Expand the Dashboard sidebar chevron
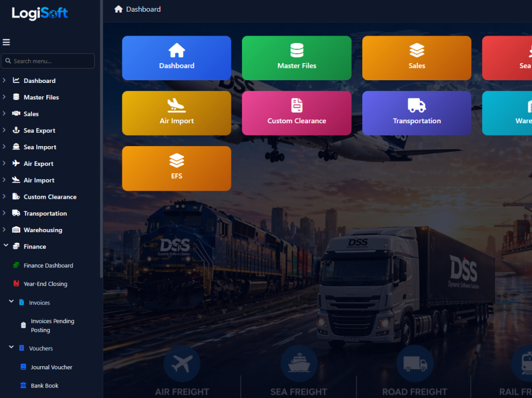Viewport: 532px width, 398px height. click(x=4, y=80)
